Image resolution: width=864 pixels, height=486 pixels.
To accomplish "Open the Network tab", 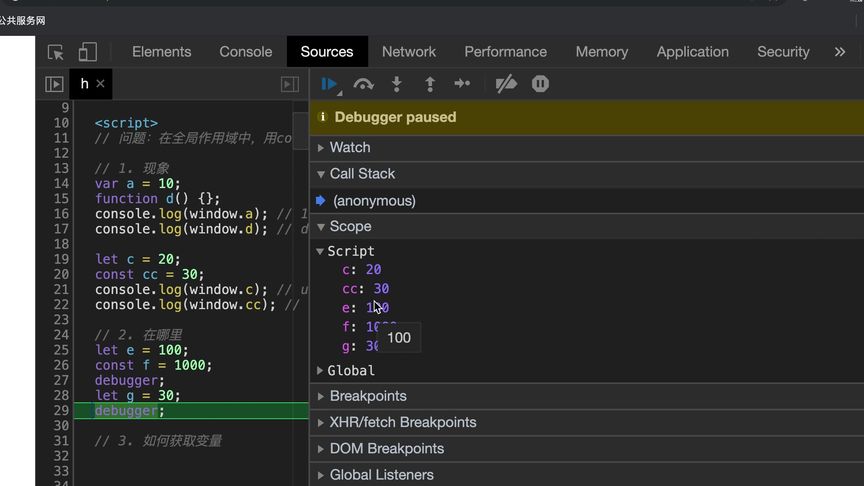I will [409, 52].
